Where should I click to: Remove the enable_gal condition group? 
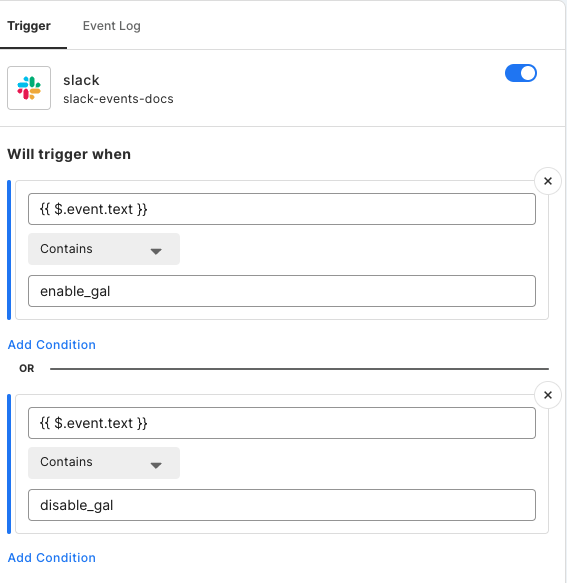(x=548, y=181)
